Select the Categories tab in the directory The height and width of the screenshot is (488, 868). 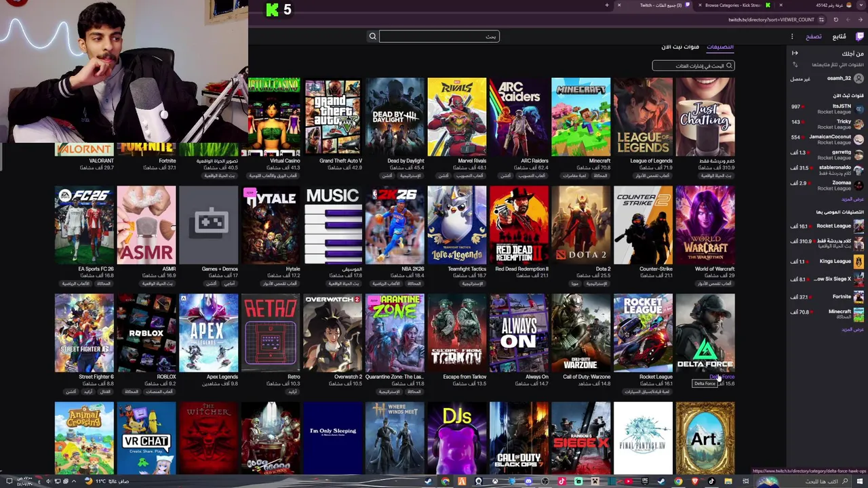(720, 47)
